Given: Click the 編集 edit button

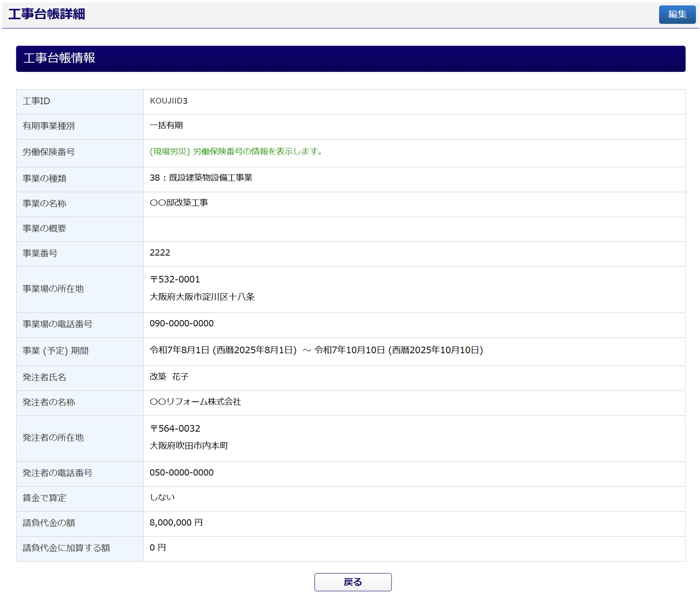Looking at the screenshot, I should (x=677, y=15).
